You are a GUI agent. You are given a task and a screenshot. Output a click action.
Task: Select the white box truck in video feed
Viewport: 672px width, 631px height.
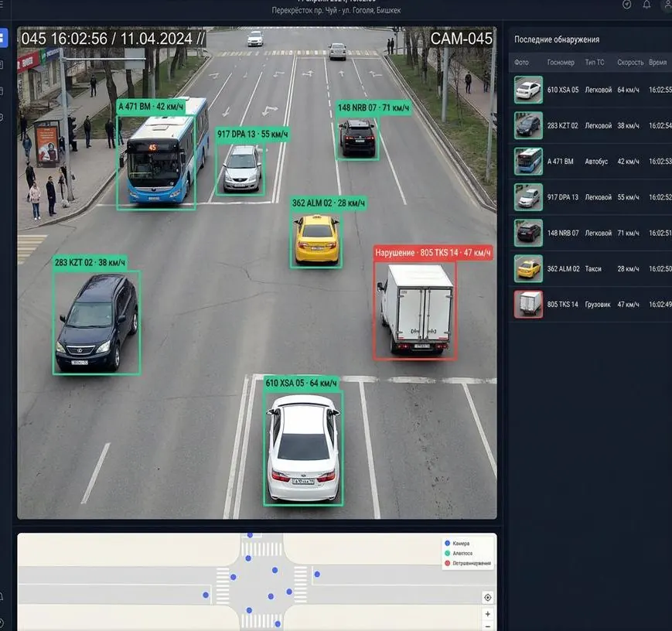pyautogui.click(x=414, y=310)
